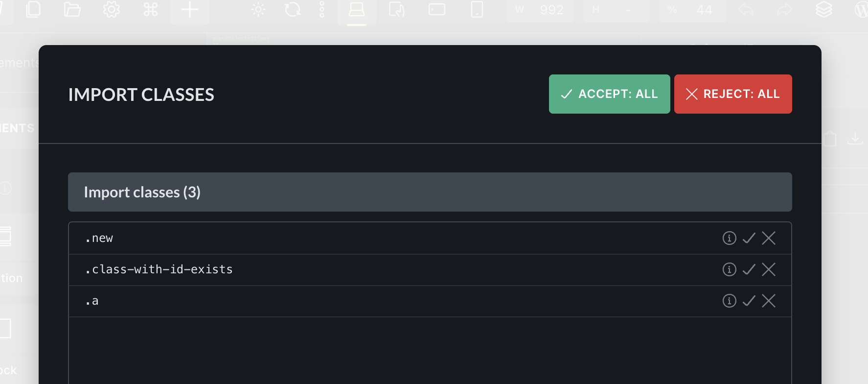The width and height of the screenshot is (868, 384).
Task: Accept the .class-with-id-exists class
Action: tap(749, 269)
